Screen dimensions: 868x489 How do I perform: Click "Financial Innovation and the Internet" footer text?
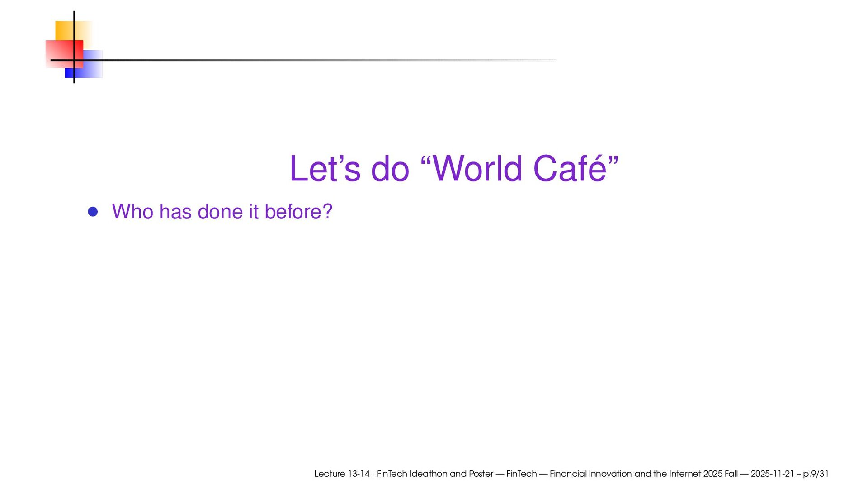[625, 474]
